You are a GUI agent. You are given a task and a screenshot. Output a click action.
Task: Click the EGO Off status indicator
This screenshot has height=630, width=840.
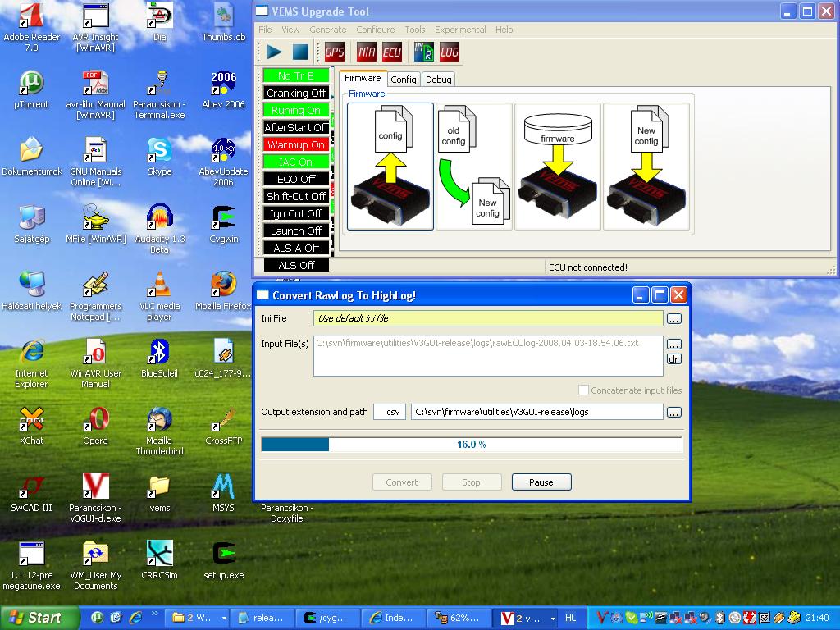[x=295, y=179]
